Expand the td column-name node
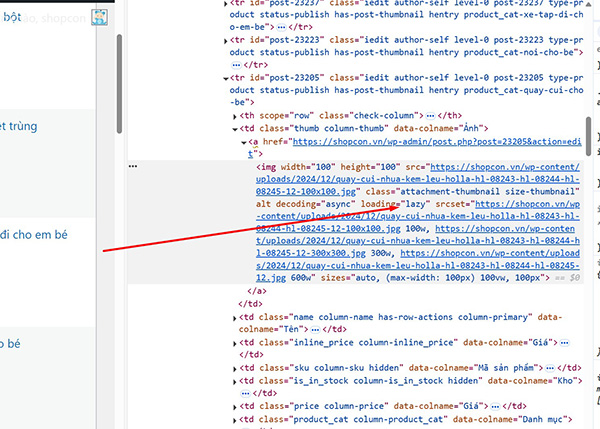The width and height of the screenshot is (600, 429). coord(235,318)
